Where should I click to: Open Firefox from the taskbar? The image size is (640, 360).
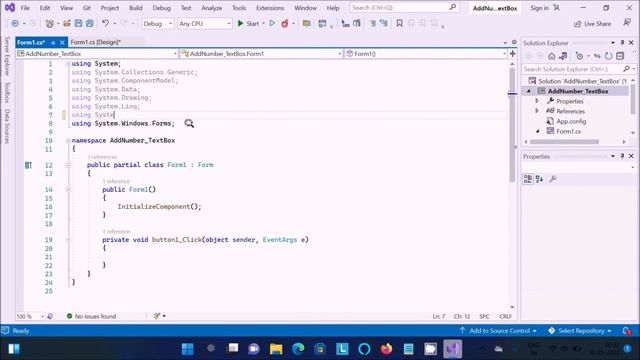(386, 349)
